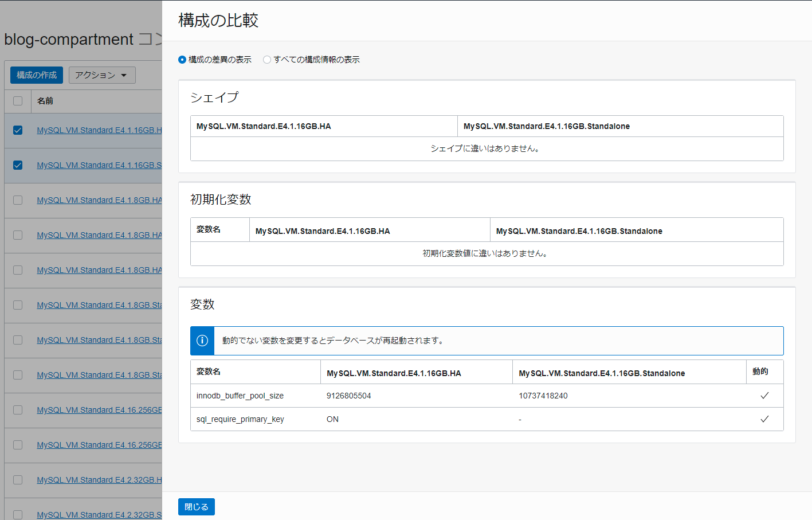Click the 変数名 header in 初期化変数 table
Image resolution: width=812 pixels, height=520 pixels.
209,229
